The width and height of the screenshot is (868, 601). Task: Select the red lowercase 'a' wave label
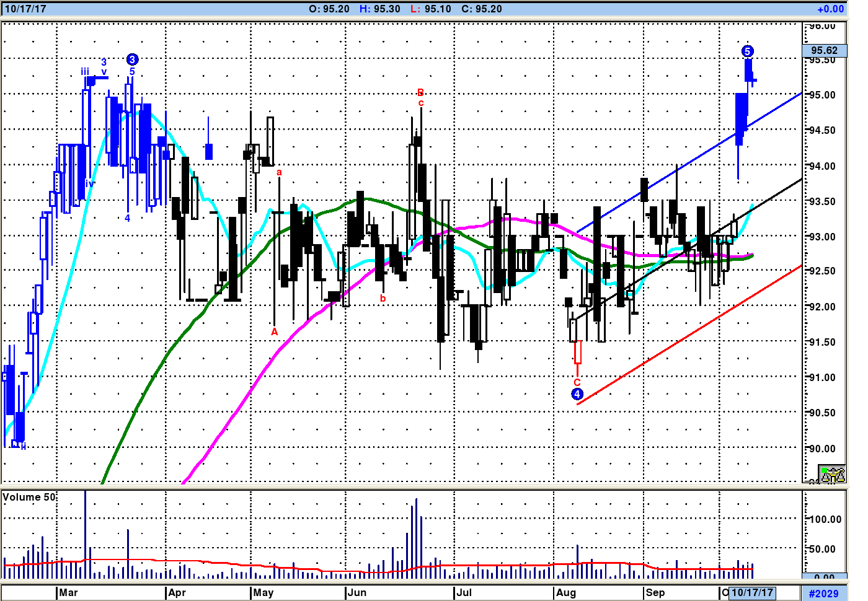click(x=279, y=172)
